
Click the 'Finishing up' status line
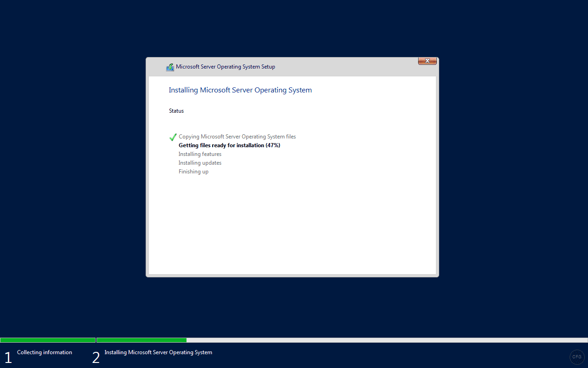193,171
